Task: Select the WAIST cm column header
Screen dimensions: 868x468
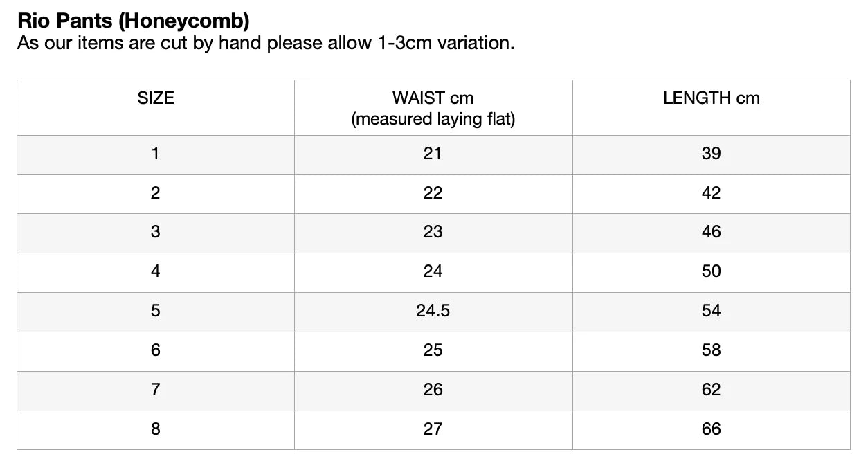Action: click(433, 108)
